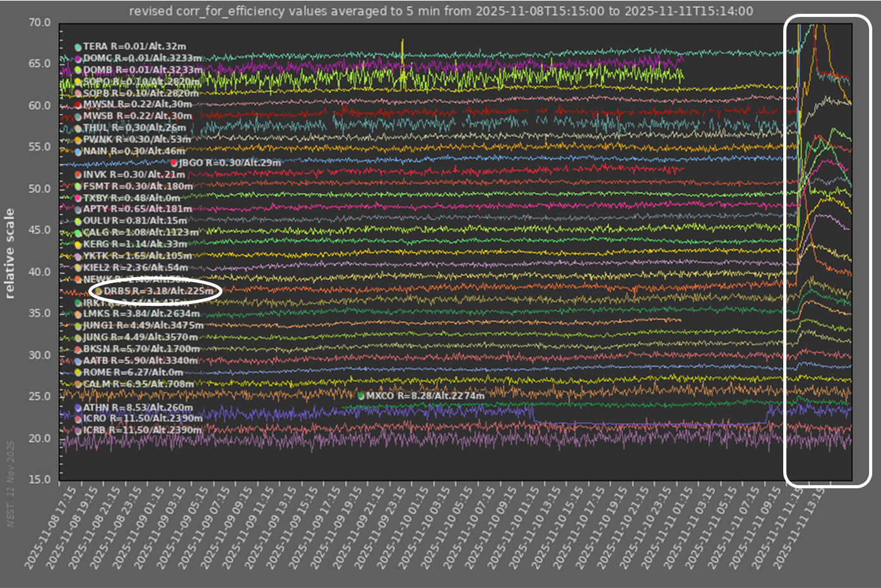The image size is (881, 588).
Task: Click the JUNG1 R=4.49/Alt.3475m label
Action: pos(143,326)
